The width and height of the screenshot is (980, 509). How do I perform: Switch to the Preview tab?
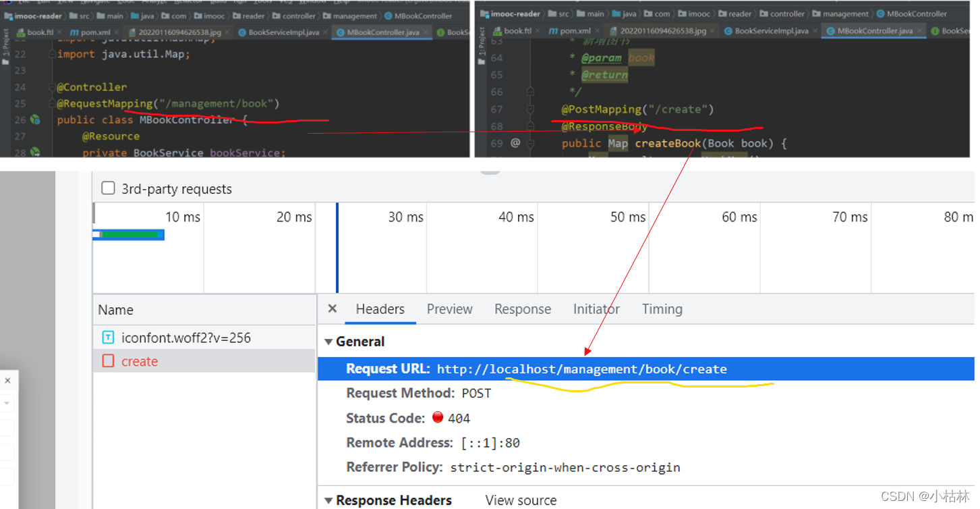(449, 309)
